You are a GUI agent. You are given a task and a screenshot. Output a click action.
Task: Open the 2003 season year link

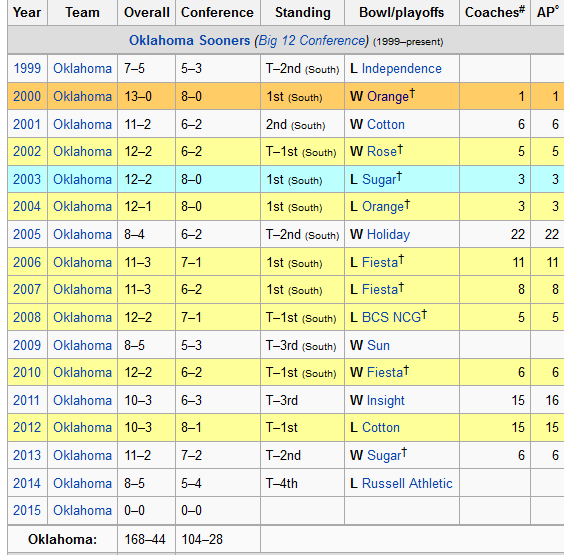27,179
